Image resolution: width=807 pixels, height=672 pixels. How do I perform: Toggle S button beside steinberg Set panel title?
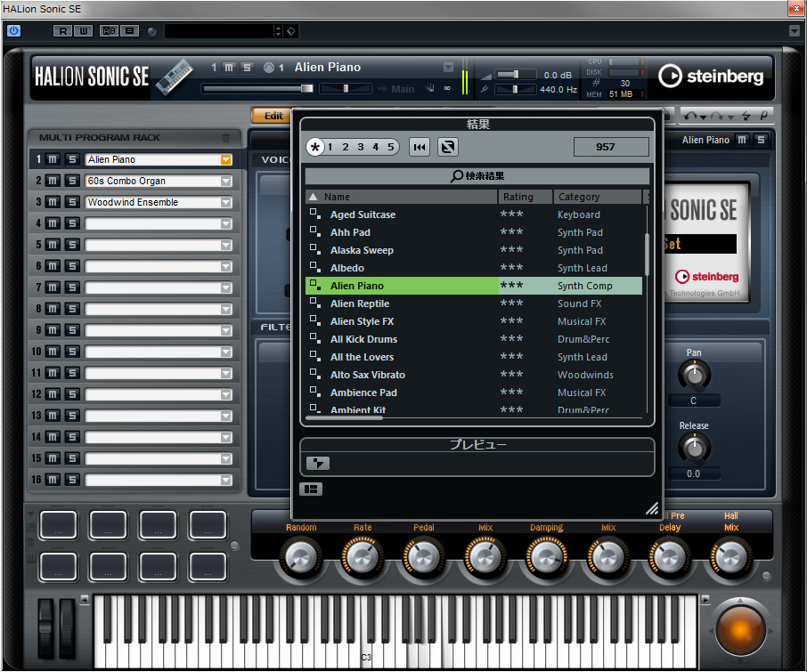(761, 140)
